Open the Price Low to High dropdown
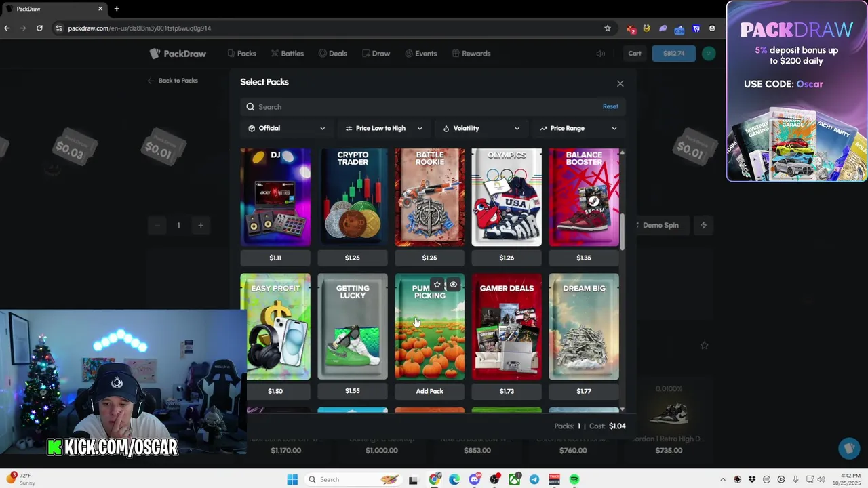This screenshot has height=488, width=868. [x=384, y=128]
